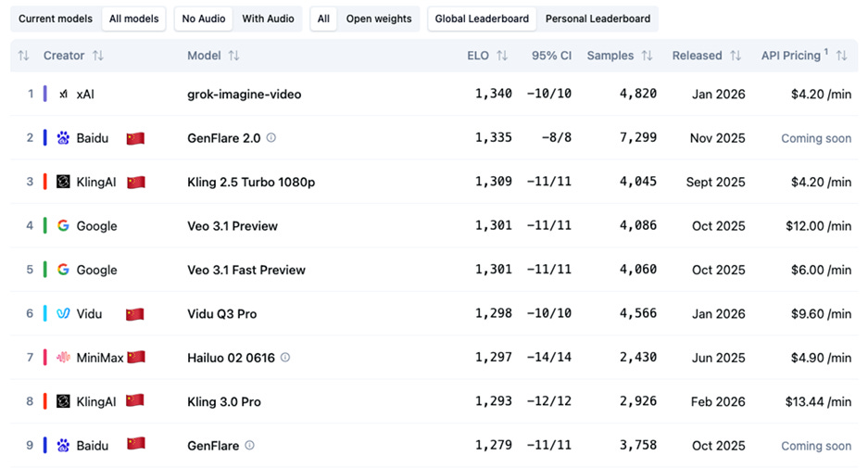The width and height of the screenshot is (868, 468).
Task: Click the China flag beside MiniMax
Action: tap(135, 357)
